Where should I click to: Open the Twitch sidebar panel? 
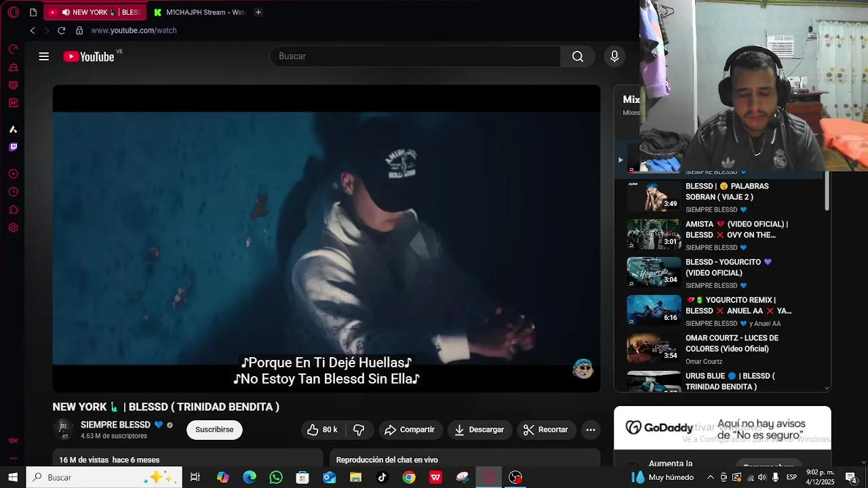(13, 147)
